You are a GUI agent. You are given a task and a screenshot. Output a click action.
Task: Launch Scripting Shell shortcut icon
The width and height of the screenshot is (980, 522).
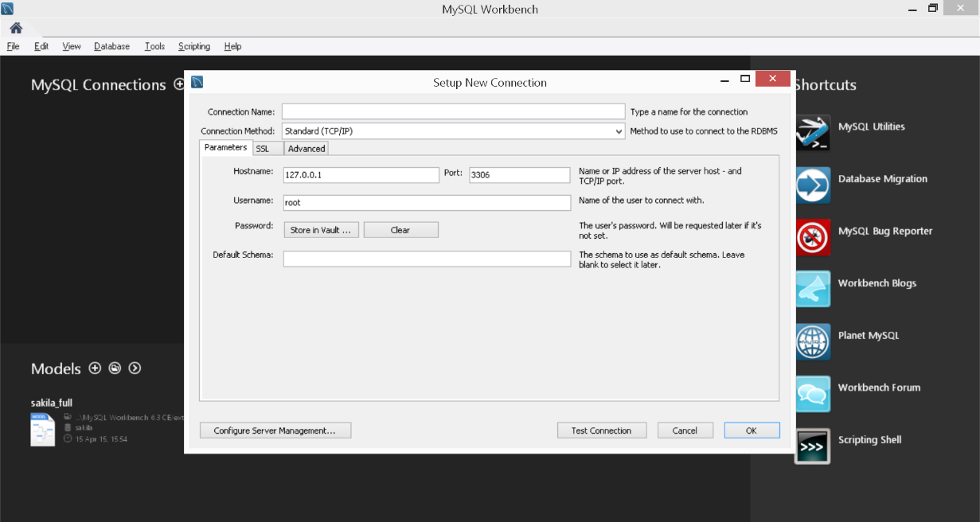(x=813, y=446)
